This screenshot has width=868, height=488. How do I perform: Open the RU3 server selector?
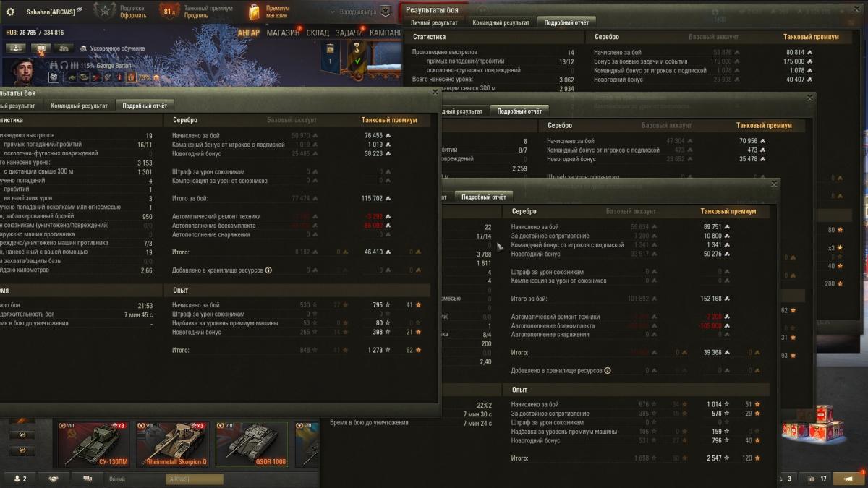pyautogui.click(x=35, y=33)
